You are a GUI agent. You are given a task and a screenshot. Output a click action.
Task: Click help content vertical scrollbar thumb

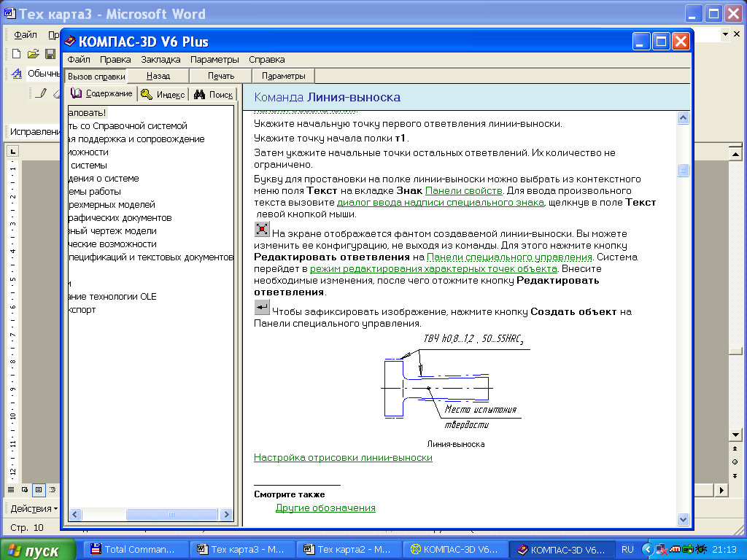coord(683,169)
